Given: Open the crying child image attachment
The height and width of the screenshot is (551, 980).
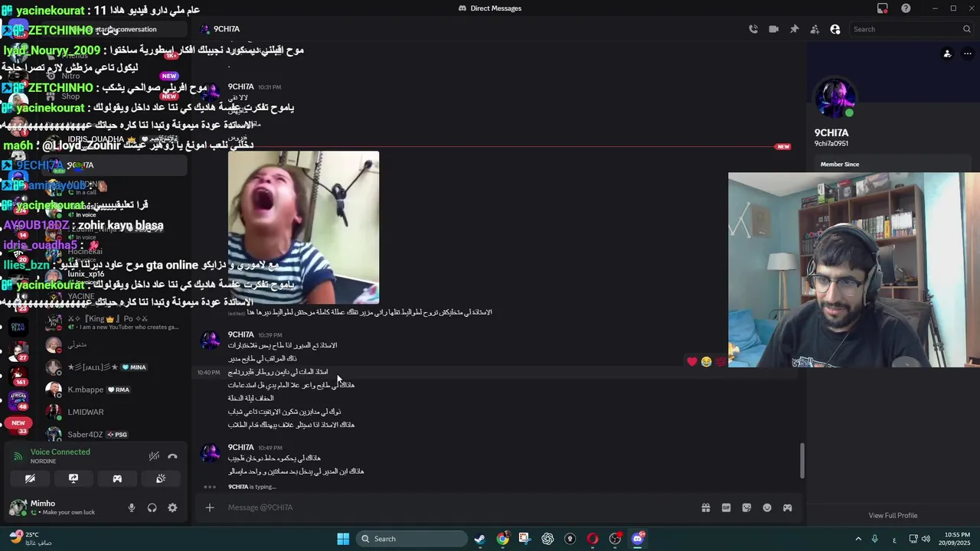Looking at the screenshot, I should pyautogui.click(x=303, y=227).
